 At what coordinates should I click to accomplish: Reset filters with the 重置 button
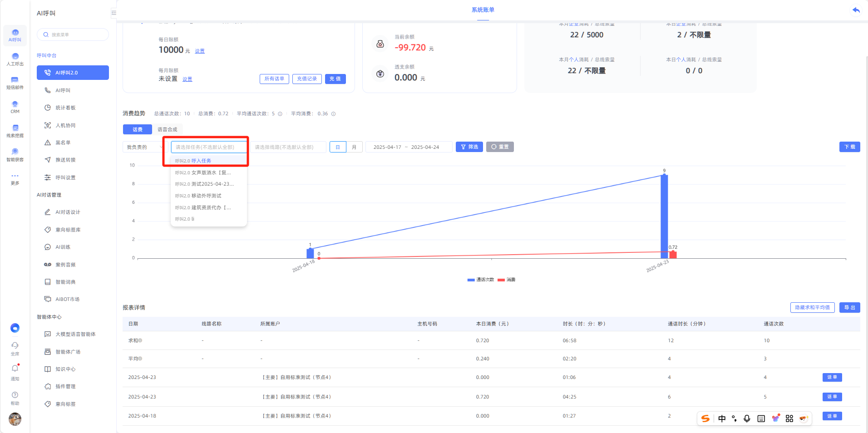pyautogui.click(x=500, y=147)
